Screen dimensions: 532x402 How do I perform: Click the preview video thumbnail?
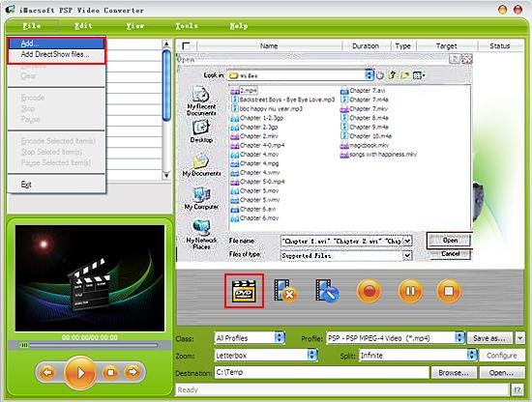[x=90, y=278]
